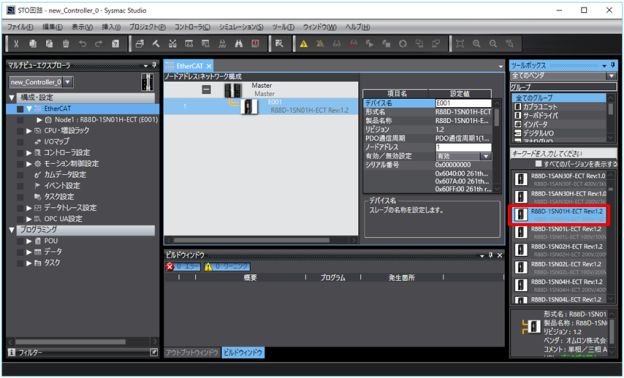Pin the Toolbox panel
Screen dimensions: 624x378
[613, 65]
